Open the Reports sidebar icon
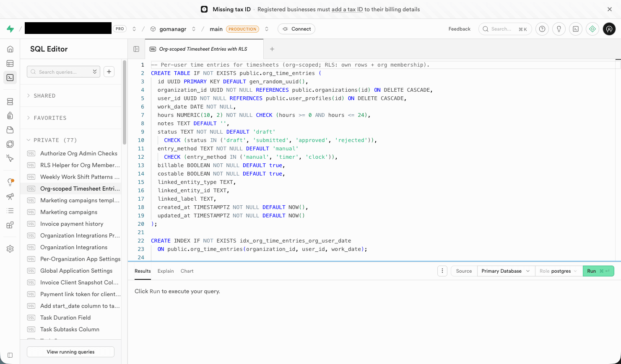Screen dimensions: 621x364 pos(10,196)
